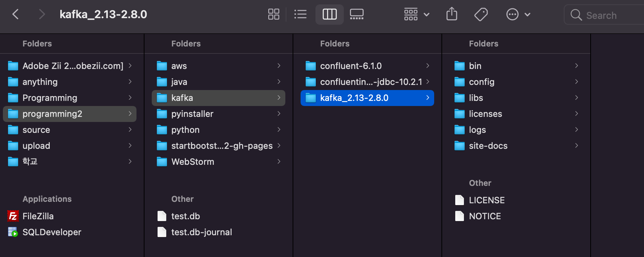Image resolution: width=644 pixels, height=257 pixels.
Task: Open the bin folder
Action: pos(516,66)
